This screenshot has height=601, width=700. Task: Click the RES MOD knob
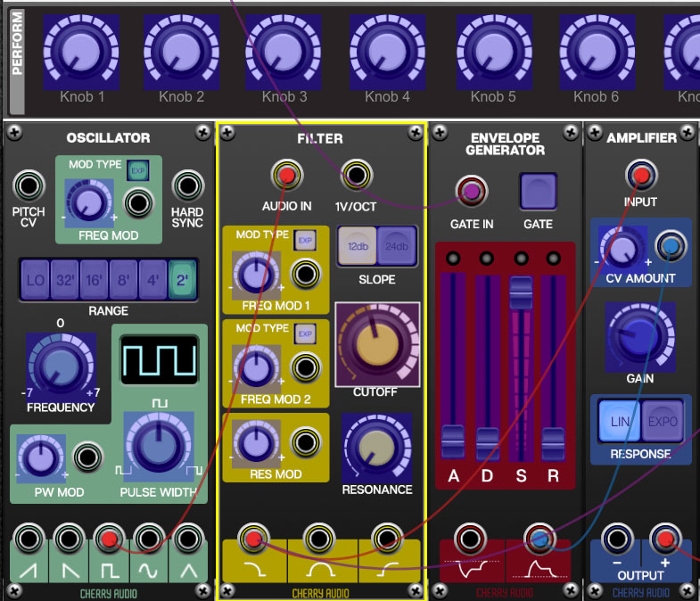(256, 443)
